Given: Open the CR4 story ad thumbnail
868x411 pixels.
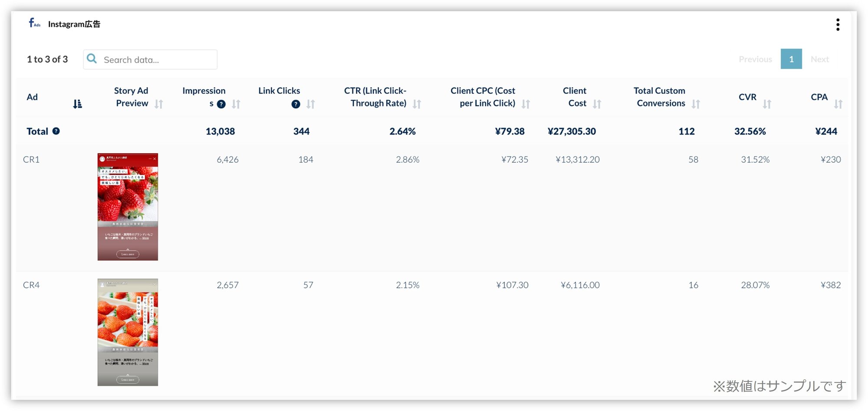Looking at the screenshot, I should point(128,332).
